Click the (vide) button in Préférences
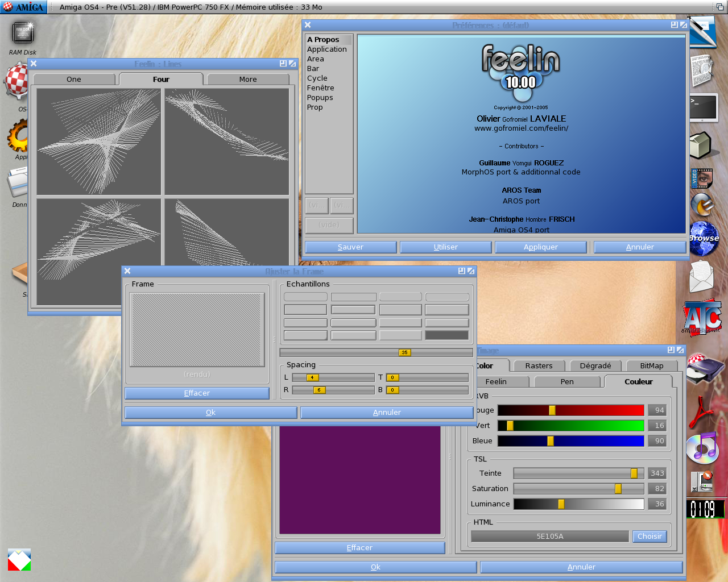Image resolution: width=728 pixels, height=582 pixels. click(x=329, y=225)
